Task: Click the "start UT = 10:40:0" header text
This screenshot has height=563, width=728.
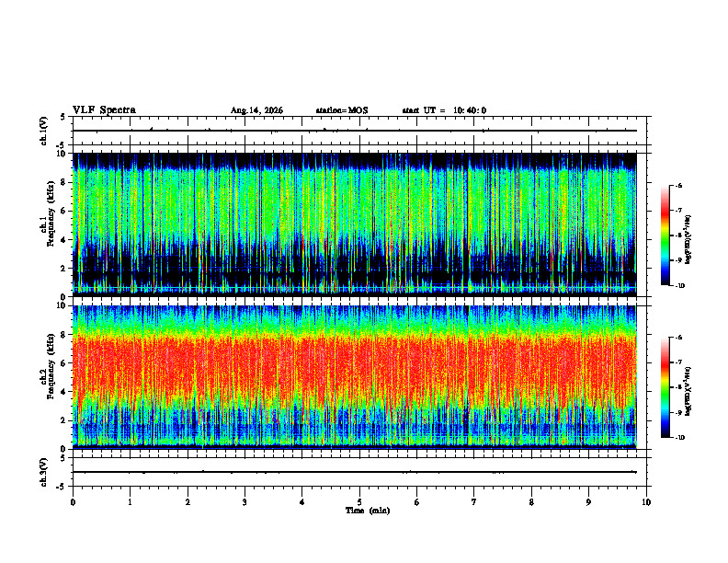Action: pyautogui.click(x=444, y=110)
